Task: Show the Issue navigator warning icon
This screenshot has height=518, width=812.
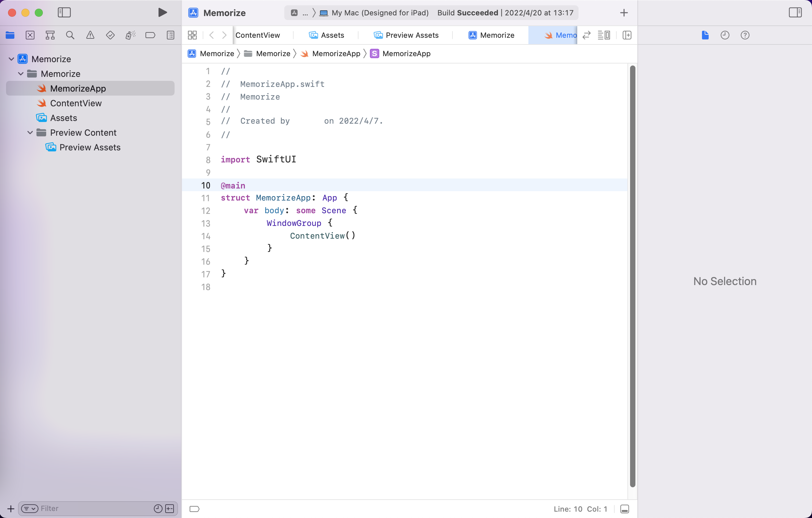Action: pos(90,35)
